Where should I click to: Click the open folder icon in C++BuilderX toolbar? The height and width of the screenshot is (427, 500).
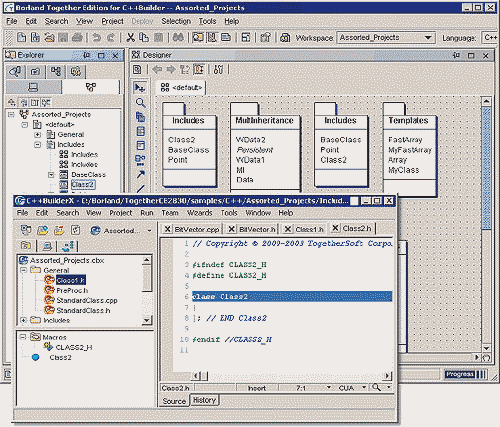pyautogui.click(x=42, y=230)
